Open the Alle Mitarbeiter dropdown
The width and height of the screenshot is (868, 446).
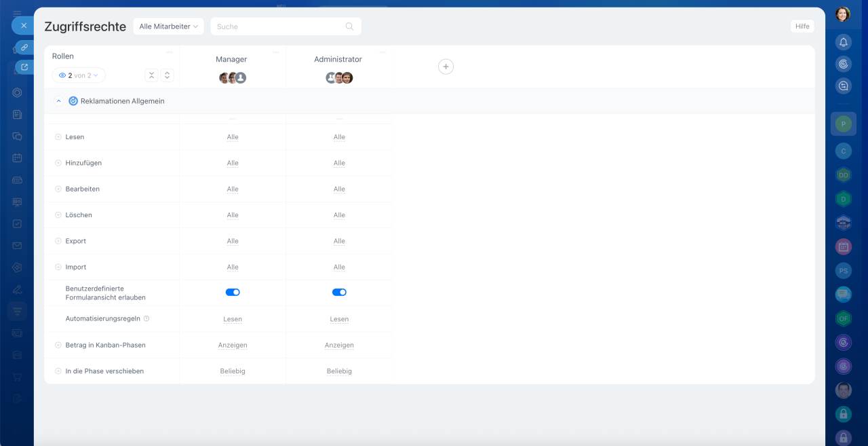168,26
